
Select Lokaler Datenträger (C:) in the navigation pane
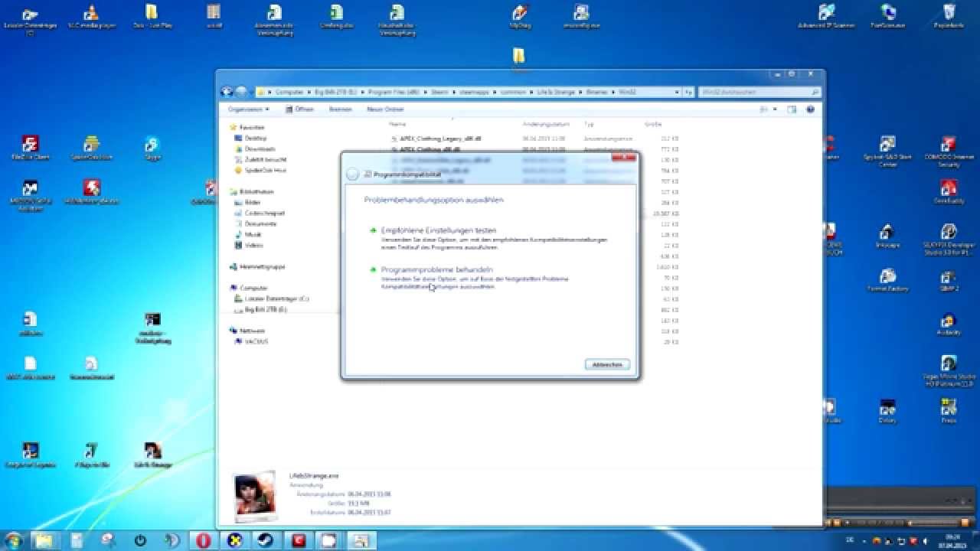(x=276, y=298)
